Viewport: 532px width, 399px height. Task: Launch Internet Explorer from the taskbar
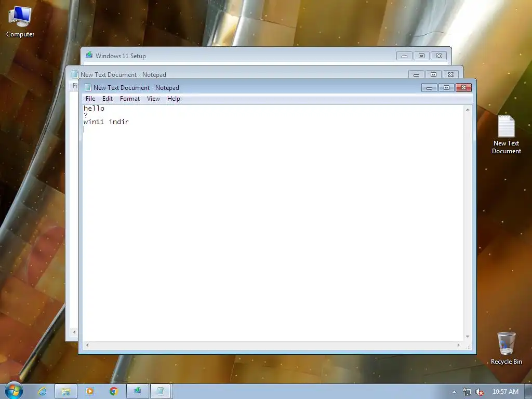[x=42, y=391]
